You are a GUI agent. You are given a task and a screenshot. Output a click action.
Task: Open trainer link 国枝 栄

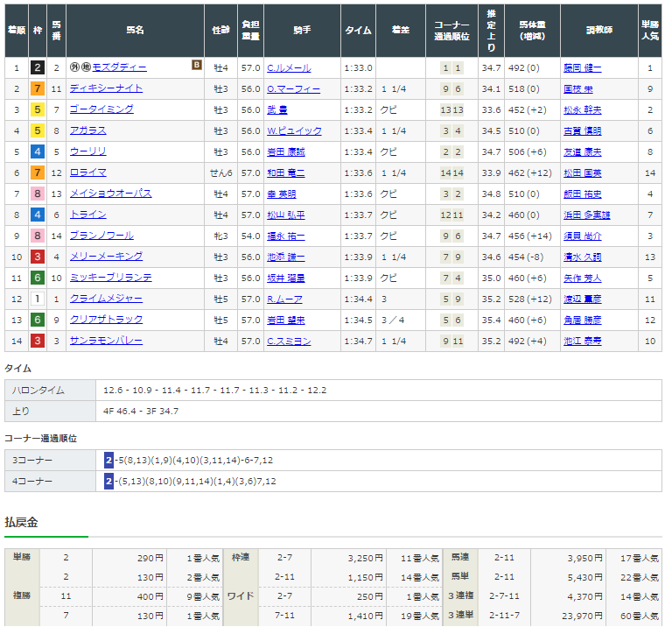578,89
